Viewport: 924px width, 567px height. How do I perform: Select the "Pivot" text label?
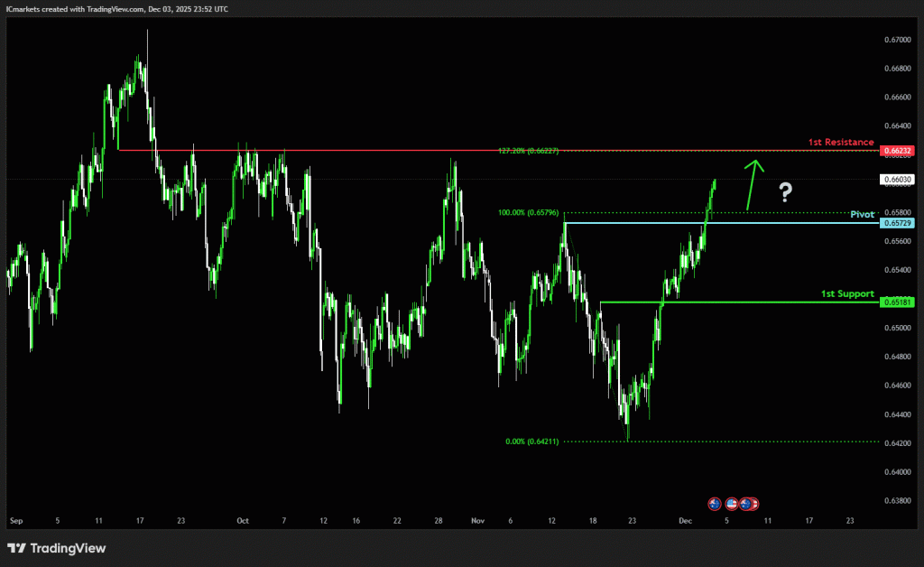pos(862,215)
